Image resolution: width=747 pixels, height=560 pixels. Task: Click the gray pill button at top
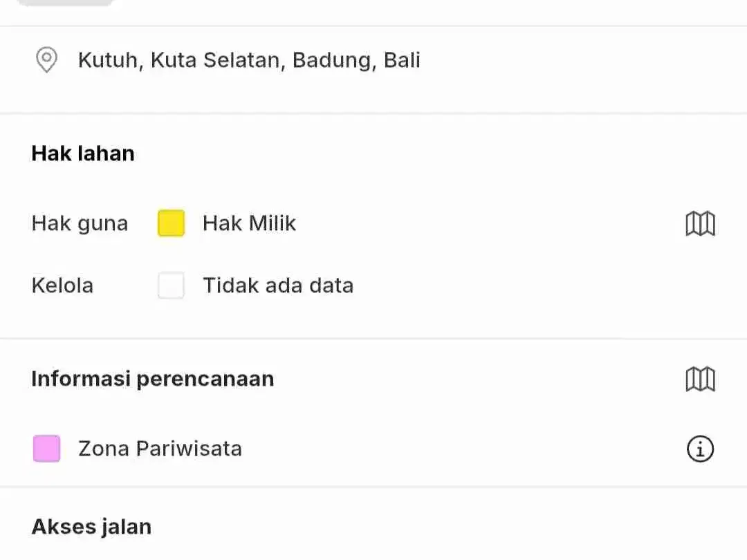point(65,2)
